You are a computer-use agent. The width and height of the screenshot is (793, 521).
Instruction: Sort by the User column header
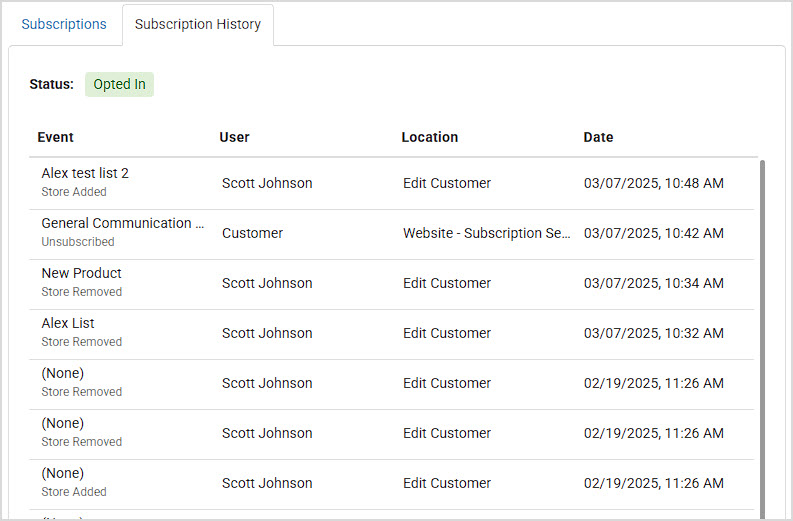tap(234, 137)
